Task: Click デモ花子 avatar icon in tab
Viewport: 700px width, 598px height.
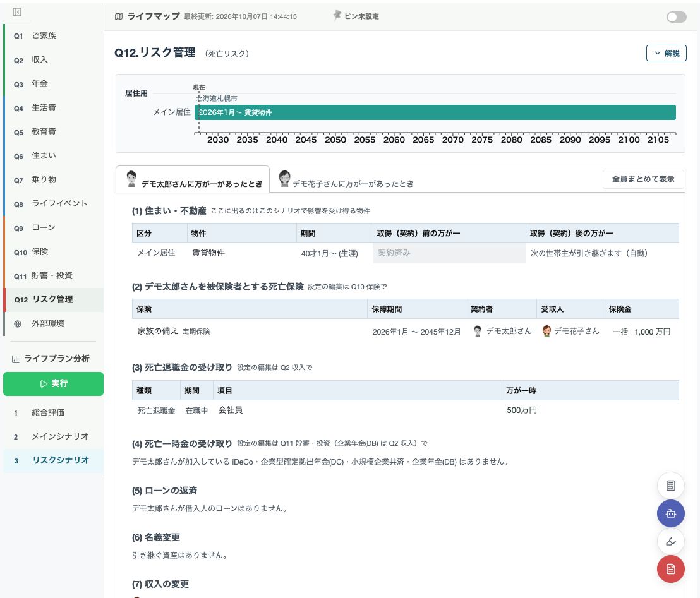Action: click(284, 179)
